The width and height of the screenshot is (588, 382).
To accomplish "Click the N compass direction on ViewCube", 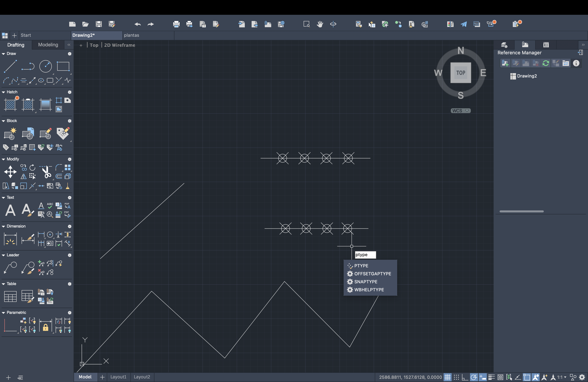I will click(461, 51).
